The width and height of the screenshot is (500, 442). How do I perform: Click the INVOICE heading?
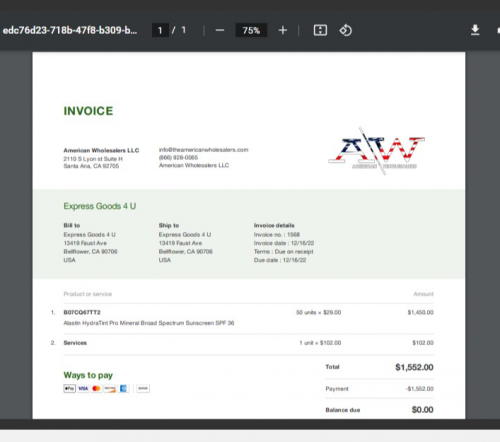(88, 111)
